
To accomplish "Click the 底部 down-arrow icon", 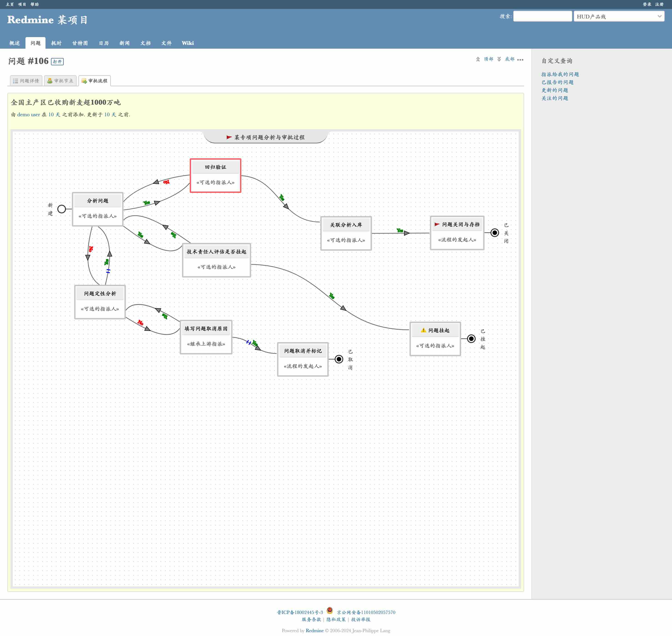I will coord(499,59).
